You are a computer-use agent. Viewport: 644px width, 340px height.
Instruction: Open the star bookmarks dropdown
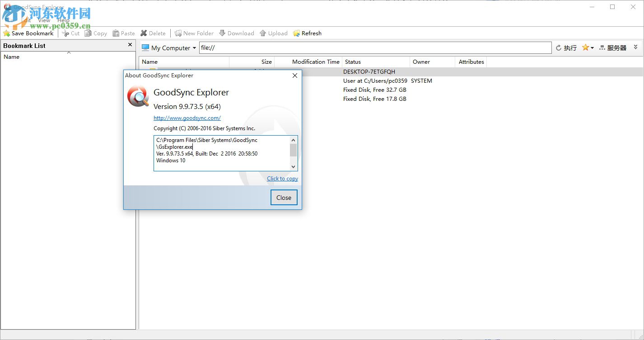588,47
